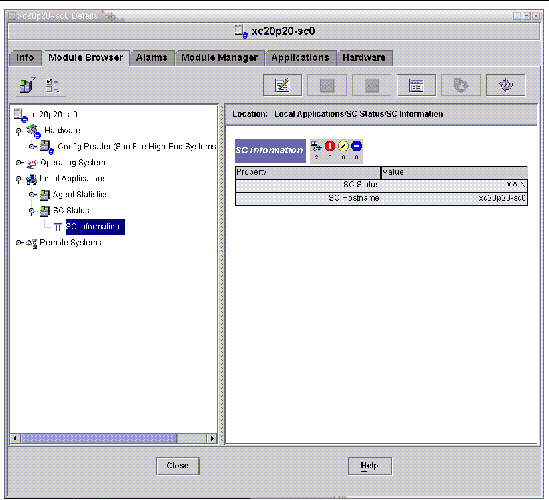Collapse the Local Applications node
Image resolution: width=549 pixels, height=500 pixels.
coord(19,179)
